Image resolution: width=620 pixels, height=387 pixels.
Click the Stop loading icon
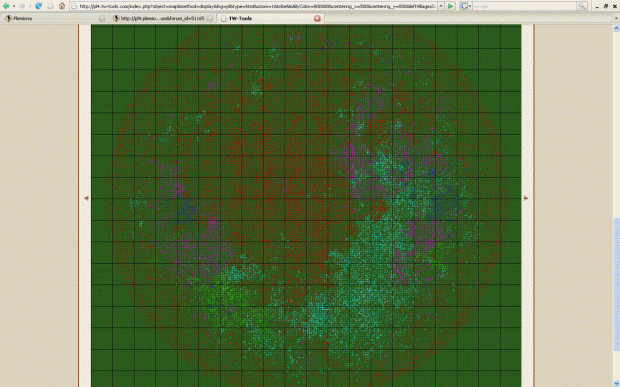[50, 6]
